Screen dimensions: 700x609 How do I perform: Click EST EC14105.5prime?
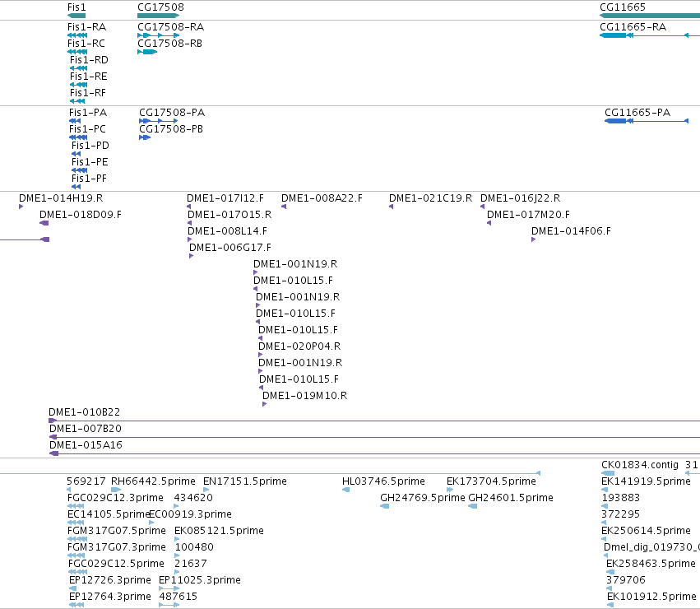(108, 514)
